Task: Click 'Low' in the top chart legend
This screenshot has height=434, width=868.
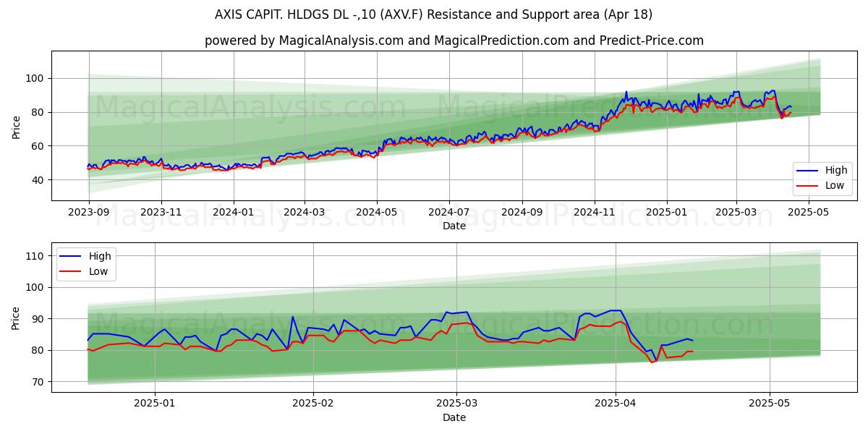Action: pyautogui.click(x=835, y=185)
